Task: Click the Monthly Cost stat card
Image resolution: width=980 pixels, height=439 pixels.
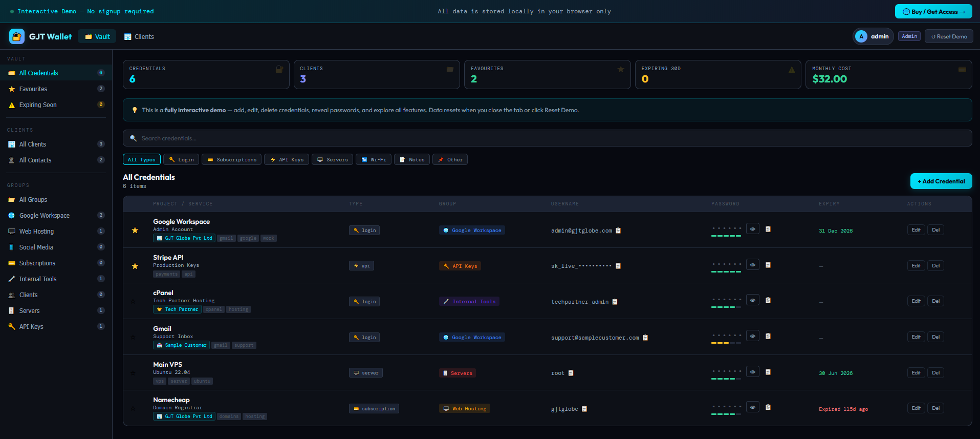Action: pos(888,74)
